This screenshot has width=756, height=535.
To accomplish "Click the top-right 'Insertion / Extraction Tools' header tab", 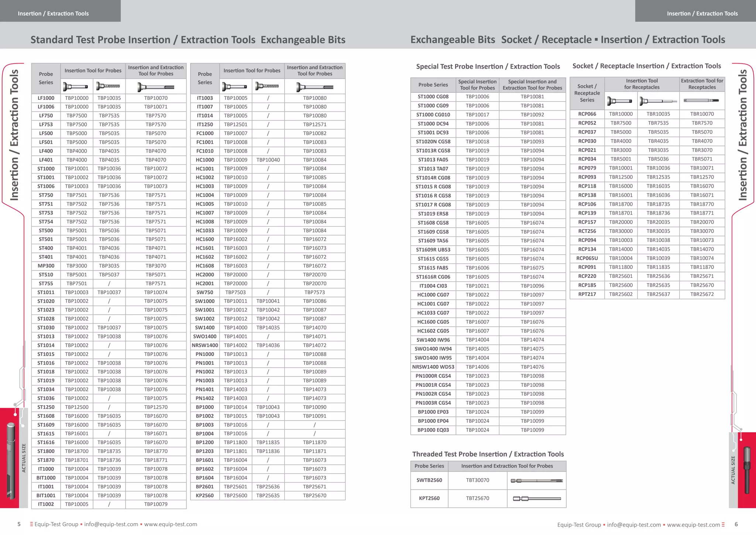I will pyautogui.click(x=695, y=11).
